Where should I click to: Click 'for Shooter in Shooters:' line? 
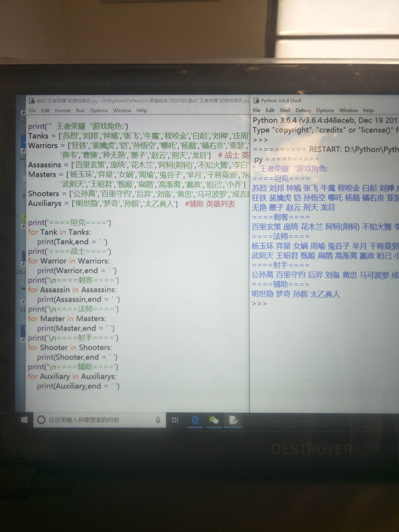pyautogui.click(x=70, y=348)
